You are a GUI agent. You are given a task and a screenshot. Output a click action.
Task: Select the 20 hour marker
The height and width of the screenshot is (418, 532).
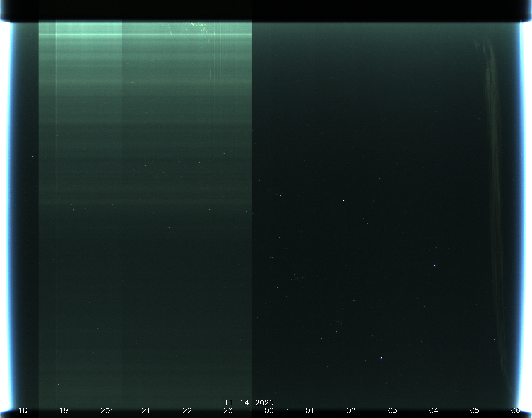105,410
